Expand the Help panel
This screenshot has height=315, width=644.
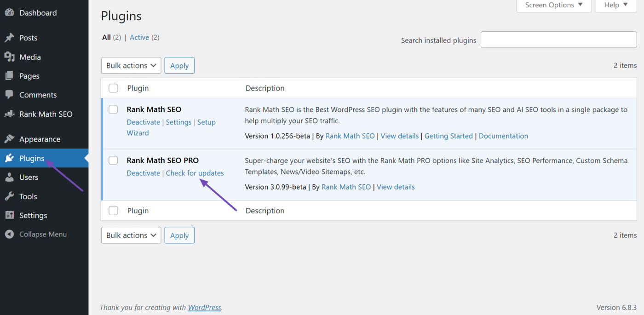click(x=615, y=5)
